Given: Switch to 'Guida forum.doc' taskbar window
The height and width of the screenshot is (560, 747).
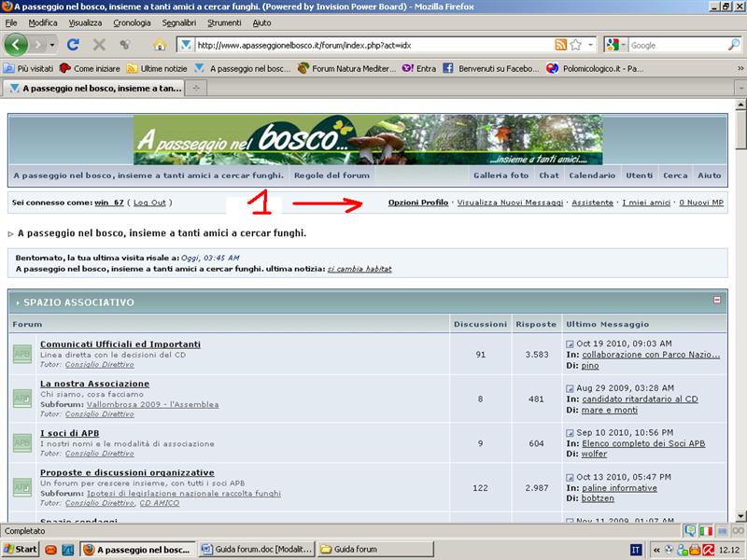Looking at the screenshot, I should (x=257, y=550).
